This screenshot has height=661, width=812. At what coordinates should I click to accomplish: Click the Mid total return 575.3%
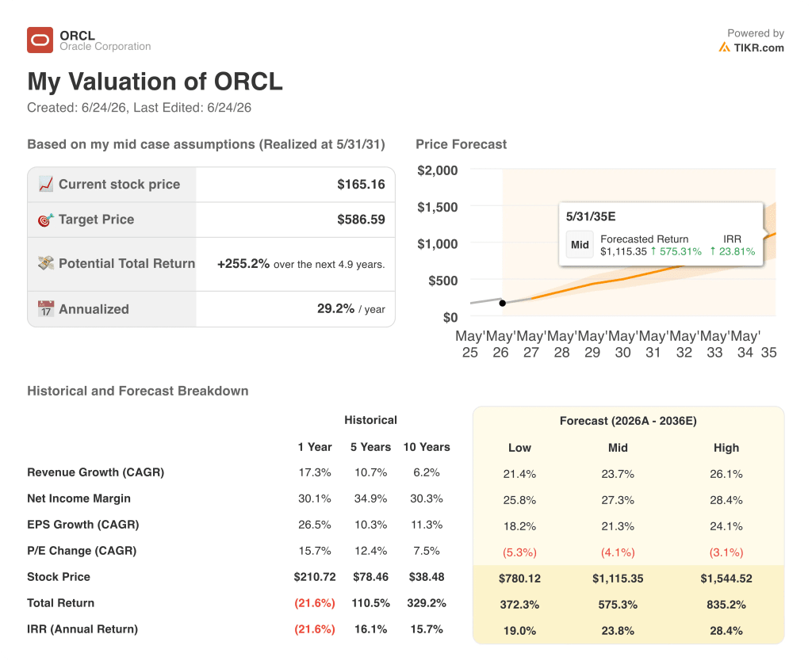pyautogui.click(x=618, y=605)
